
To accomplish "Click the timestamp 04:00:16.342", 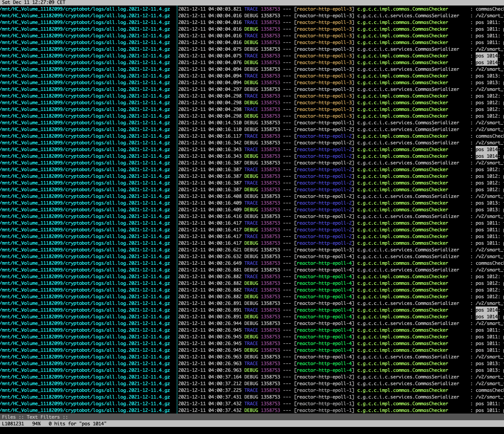I will 225,143.
